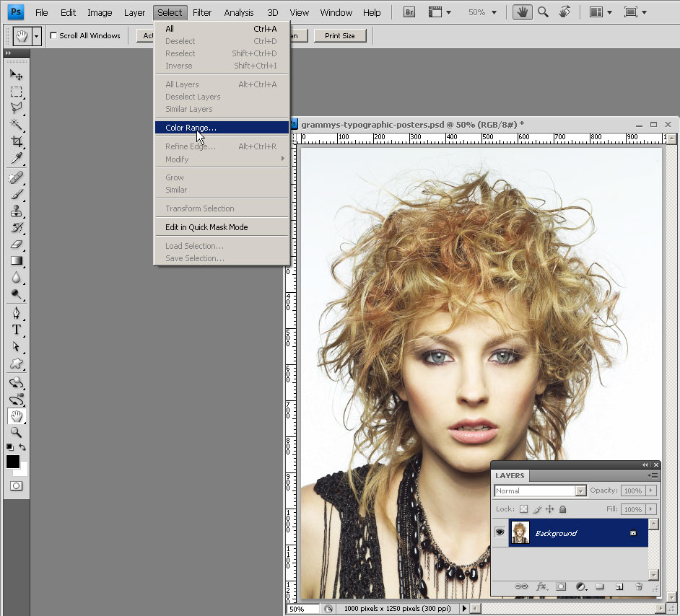Enable the Scroll All Windows checkbox
This screenshot has width=680, height=616.
click(x=53, y=35)
